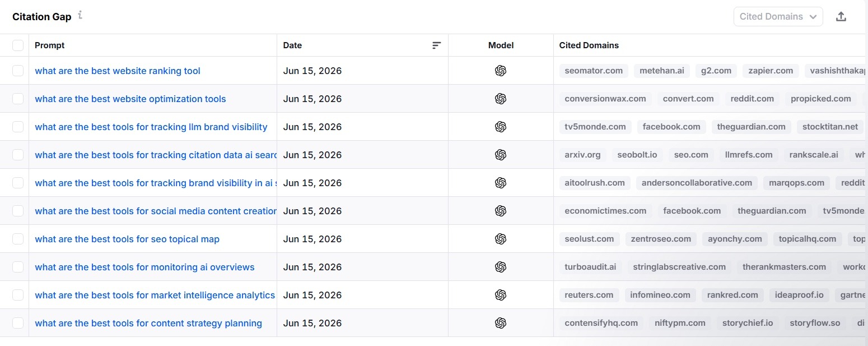Click the turboaudit.ai domain tag
Viewport: 868px width, 346px height.
(590, 267)
